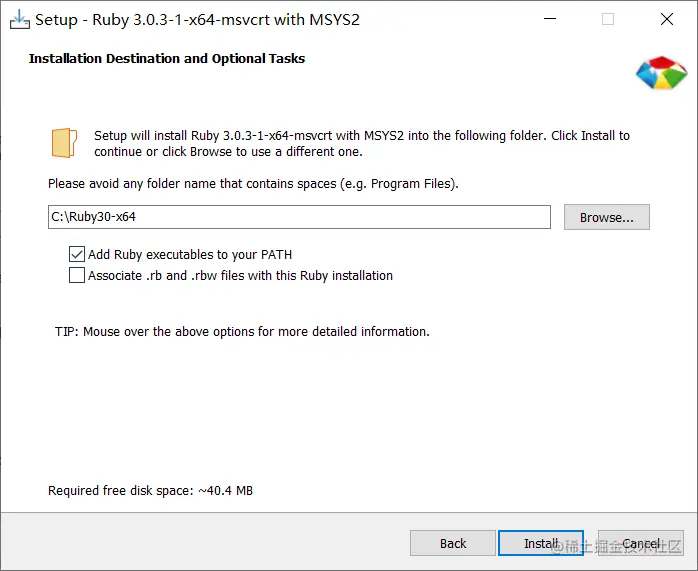Cancel the Ruby setup
This screenshot has height=571, width=698.
pos(641,543)
